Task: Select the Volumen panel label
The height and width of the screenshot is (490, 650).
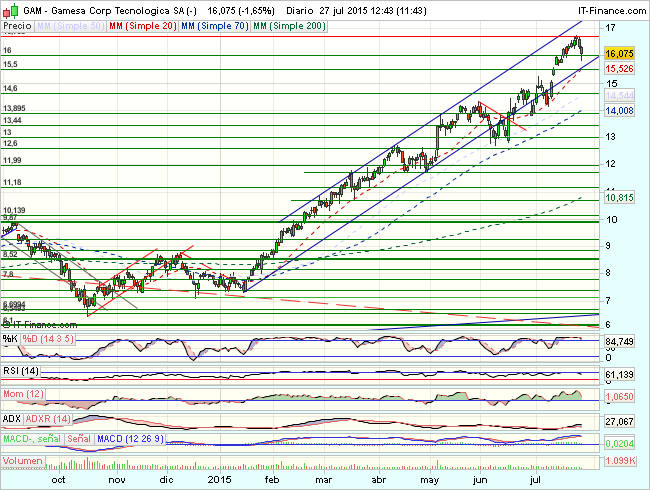Action: [23, 461]
